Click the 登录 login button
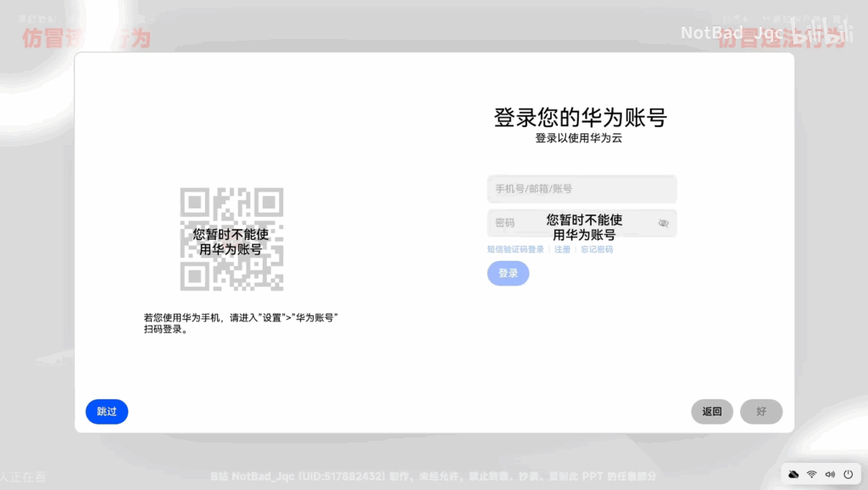868x490 pixels. [509, 274]
